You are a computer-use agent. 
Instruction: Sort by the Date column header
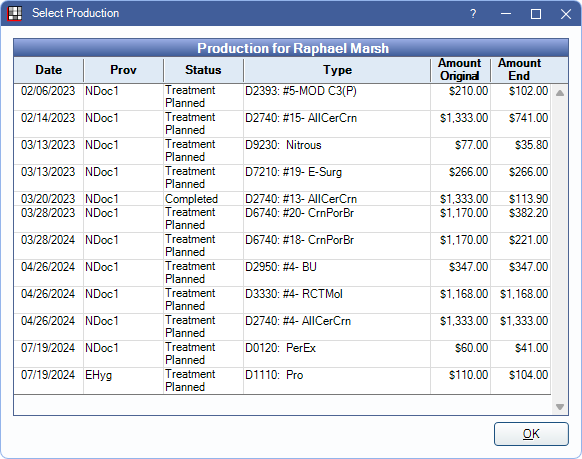pos(49,70)
